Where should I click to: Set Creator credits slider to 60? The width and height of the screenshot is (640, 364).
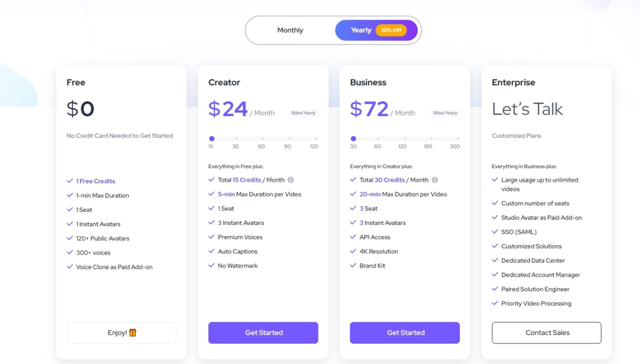click(x=261, y=139)
